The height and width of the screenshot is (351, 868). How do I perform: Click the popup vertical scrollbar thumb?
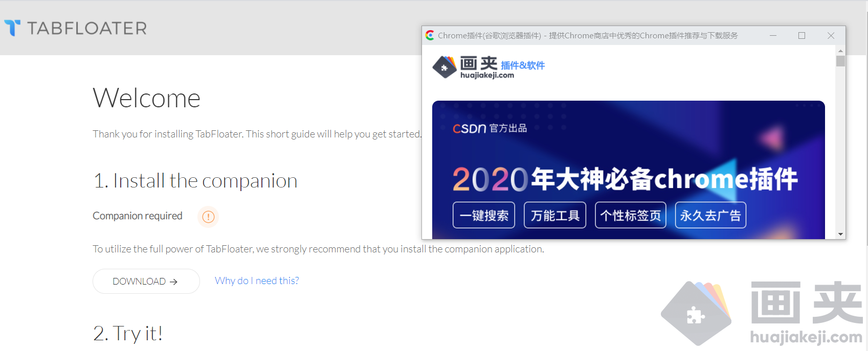click(840, 61)
